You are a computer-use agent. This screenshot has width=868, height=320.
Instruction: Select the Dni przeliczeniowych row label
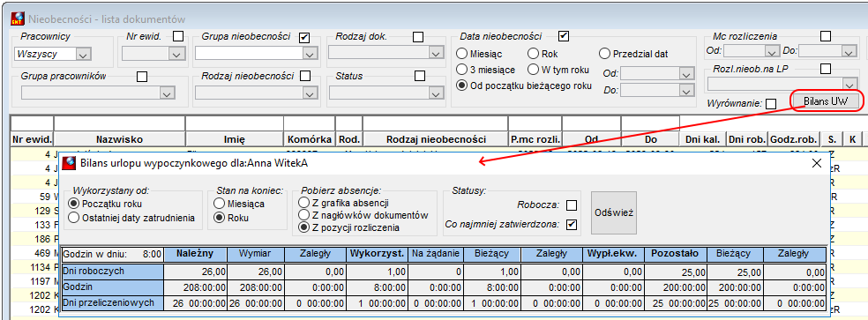(112, 302)
